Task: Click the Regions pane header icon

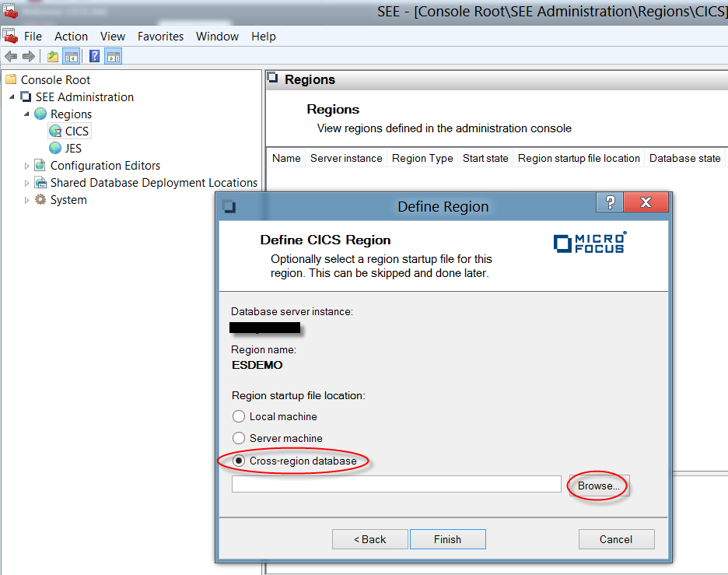Action: (273, 78)
